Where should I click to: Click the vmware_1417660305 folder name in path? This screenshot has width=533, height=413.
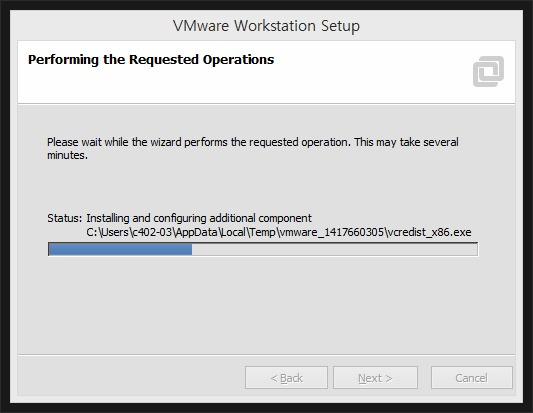click(331, 232)
